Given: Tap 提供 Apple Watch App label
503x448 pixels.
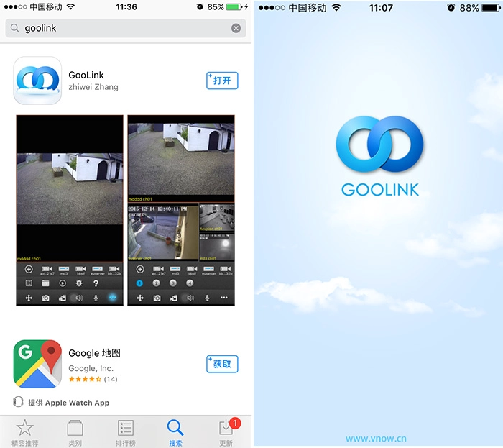Looking at the screenshot, I should (x=69, y=403).
